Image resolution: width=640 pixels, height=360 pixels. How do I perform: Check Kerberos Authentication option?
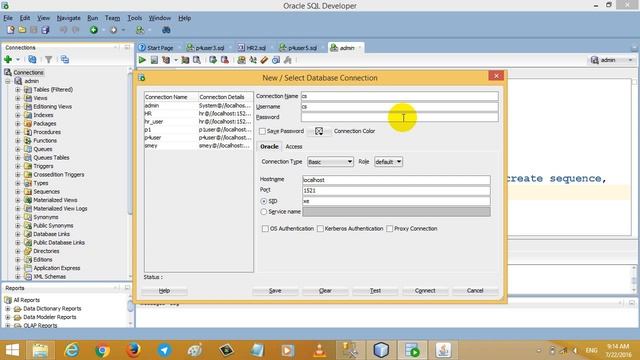320,229
